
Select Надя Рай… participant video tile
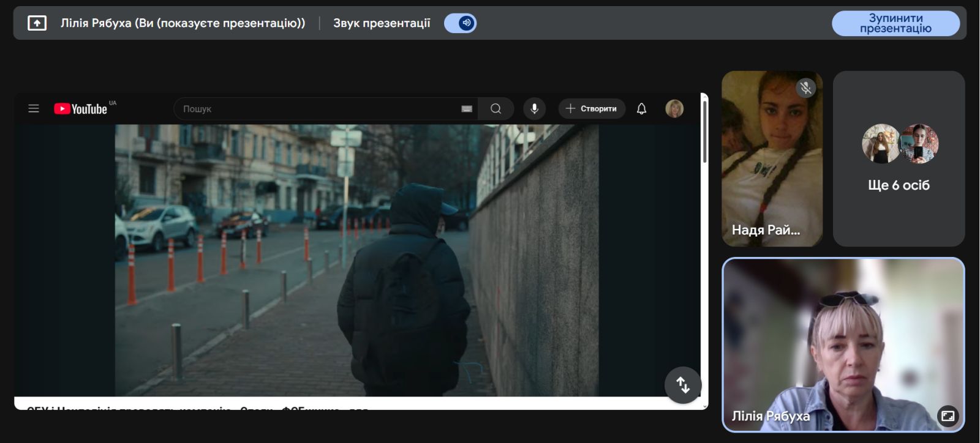[x=772, y=158]
